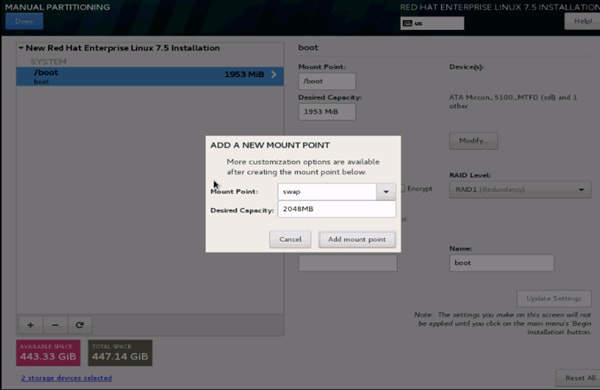Screen dimensions: 600x390
Task: Click the minus icon to remove the mount point
Action: tap(55, 325)
